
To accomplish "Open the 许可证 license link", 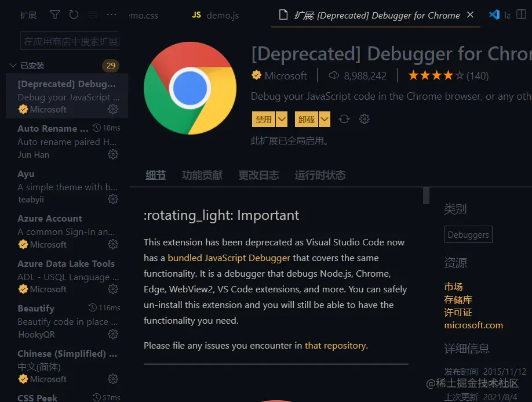I will click(x=458, y=312).
